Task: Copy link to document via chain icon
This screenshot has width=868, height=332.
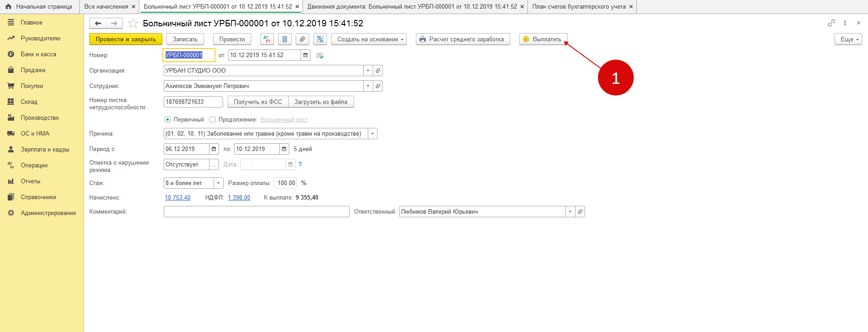Action: 831,23
